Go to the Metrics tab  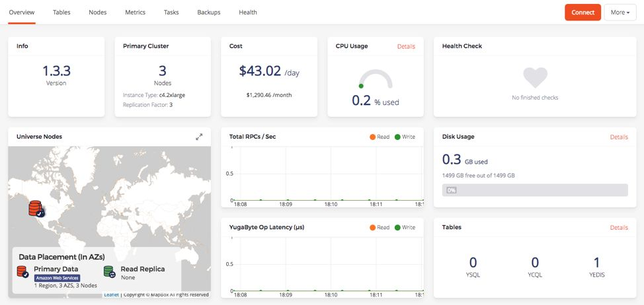pos(134,12)
